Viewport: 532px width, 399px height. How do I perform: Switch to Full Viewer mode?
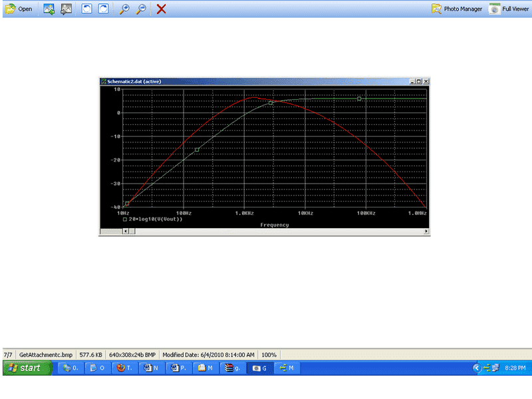click(x=509, y=9)
